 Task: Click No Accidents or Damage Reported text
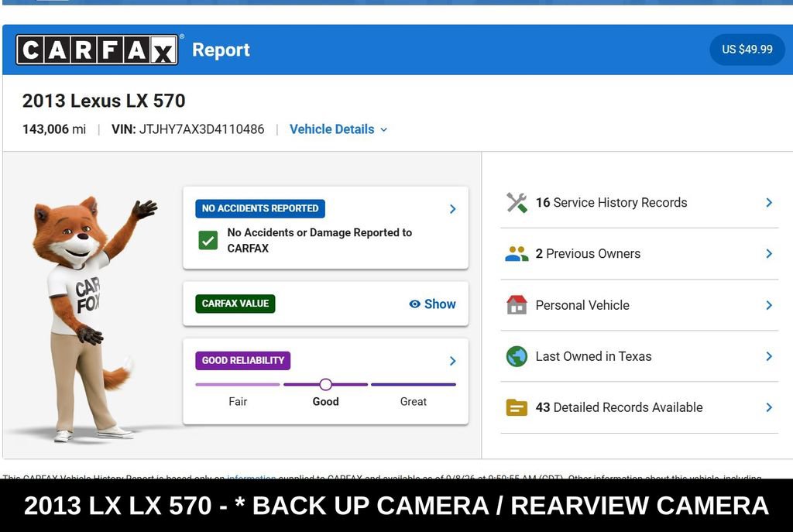[320, 240]
